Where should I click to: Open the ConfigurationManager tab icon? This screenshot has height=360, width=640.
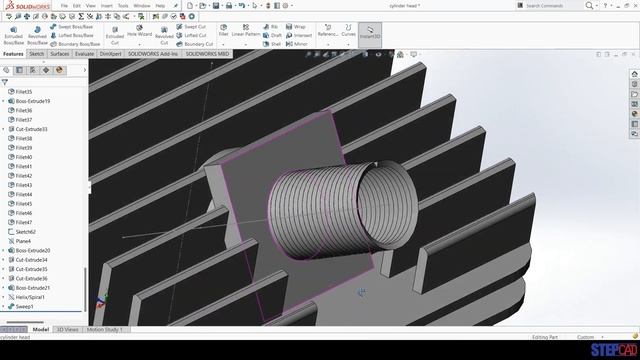point(33,70)
